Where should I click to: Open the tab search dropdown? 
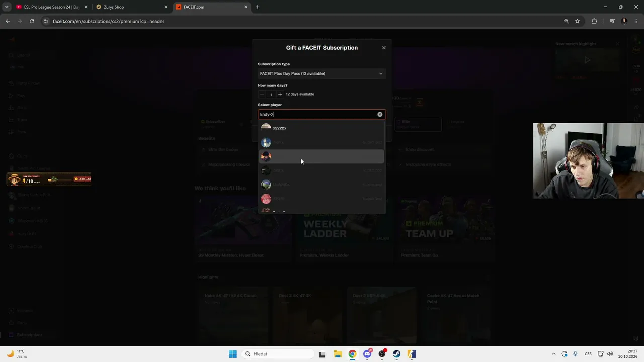[x=7, y=7]
